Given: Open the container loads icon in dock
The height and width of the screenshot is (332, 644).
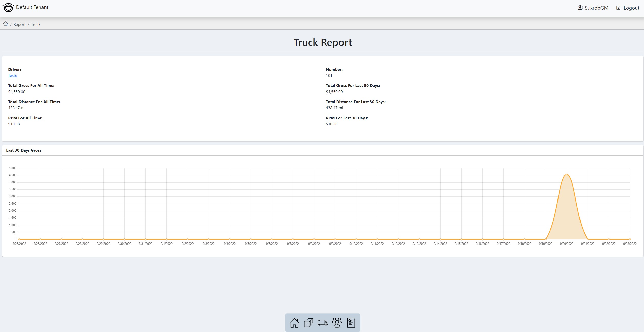Looking at the screenshot, I should click(308, 323).
